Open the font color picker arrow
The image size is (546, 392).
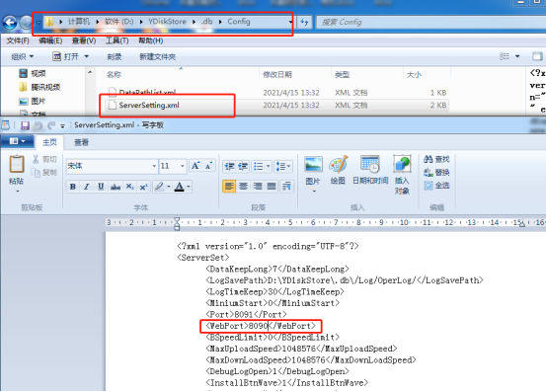point(189,187)
